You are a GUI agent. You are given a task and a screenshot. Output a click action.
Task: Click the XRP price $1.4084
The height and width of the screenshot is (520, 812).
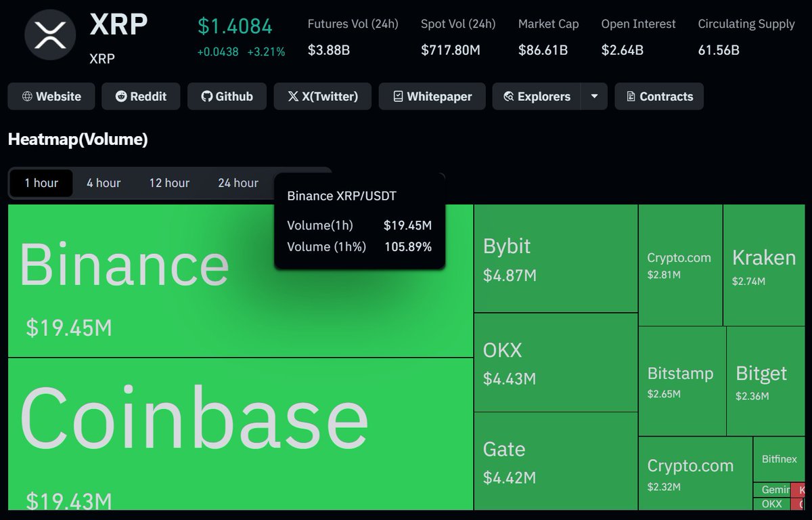point(235,26)
